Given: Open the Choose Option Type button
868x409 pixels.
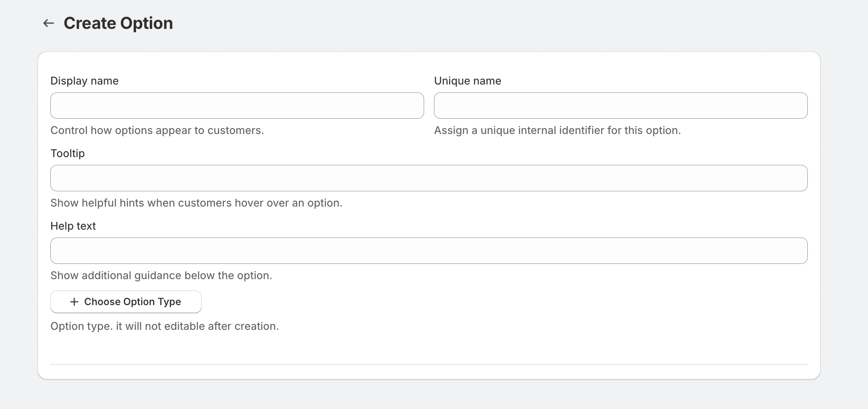Looking at the screenshot, I should (126, 302).
